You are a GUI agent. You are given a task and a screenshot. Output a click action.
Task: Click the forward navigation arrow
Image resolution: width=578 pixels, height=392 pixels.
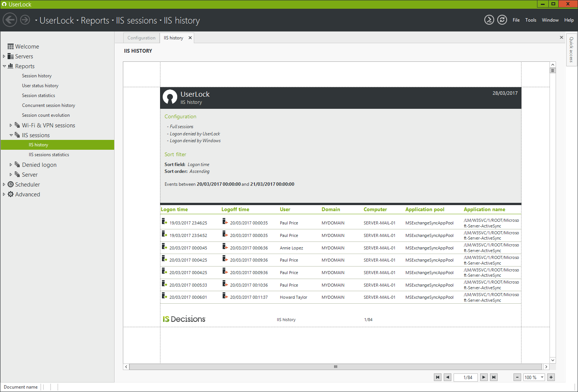pyautogui.click(x=25, y=20)
